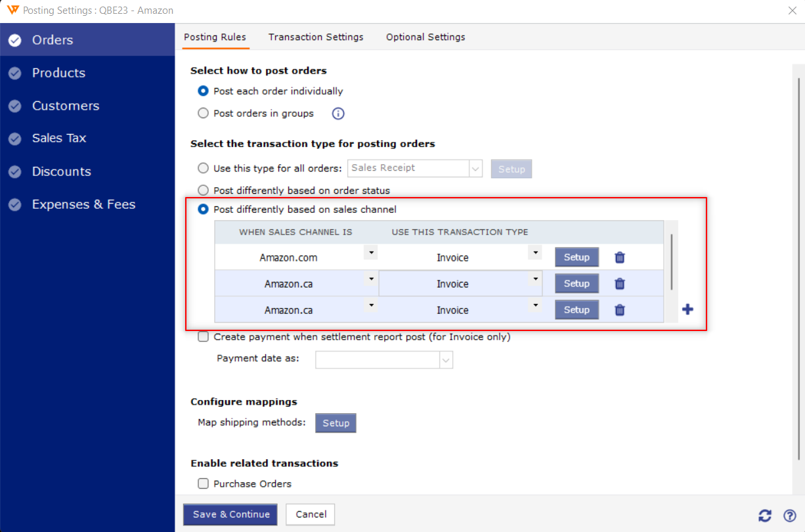Select Post differently based on sales channel

pyautogui.click(x=203, y=210)
